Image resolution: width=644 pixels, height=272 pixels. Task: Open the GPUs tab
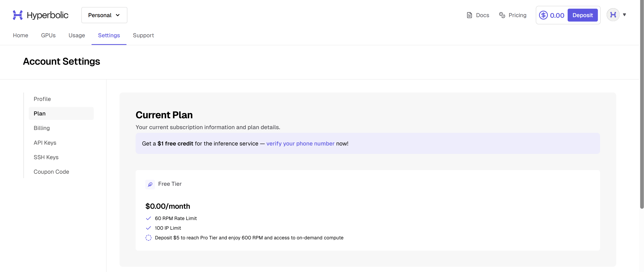[x=48, y=35]
